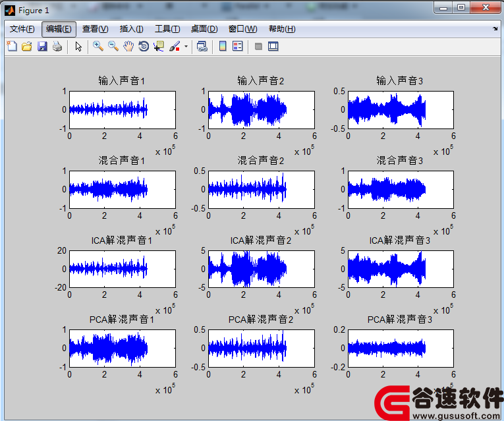Click the PCA解混声音3 waveform plot
The height and width of the screenshot is (421, 504).
click(401, 349)
